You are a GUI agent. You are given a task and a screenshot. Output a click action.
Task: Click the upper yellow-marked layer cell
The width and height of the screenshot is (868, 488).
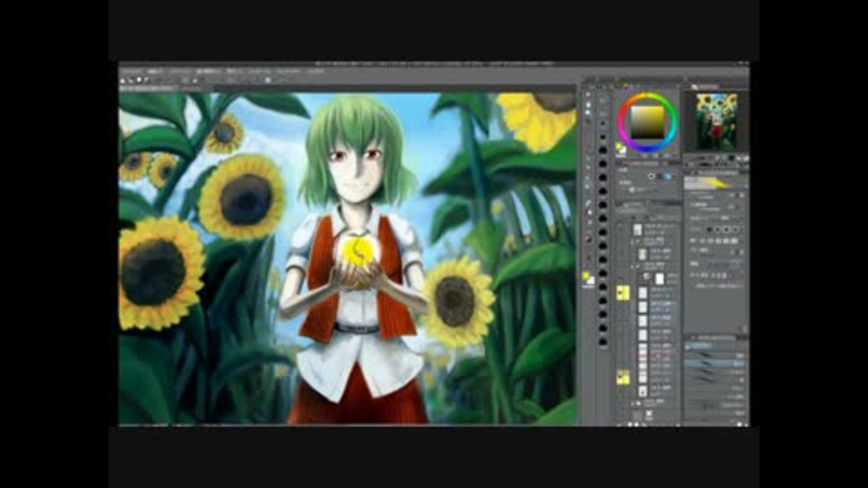(623, 293)
